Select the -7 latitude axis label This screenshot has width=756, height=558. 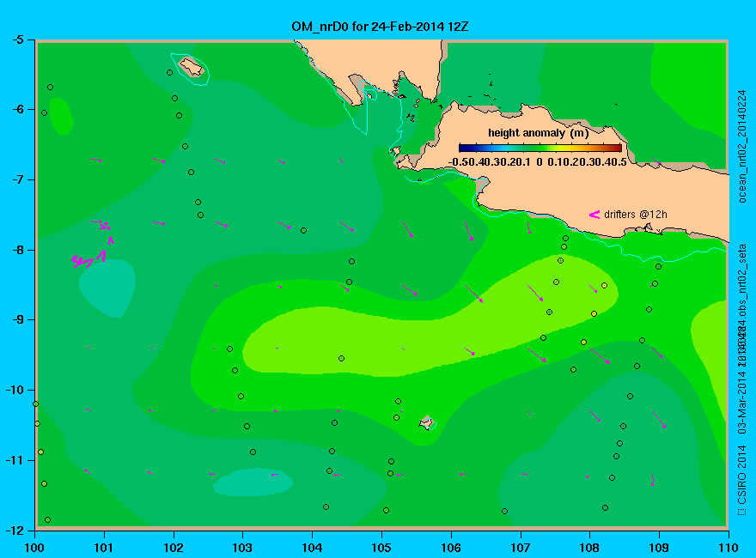[x=17, y=179]
